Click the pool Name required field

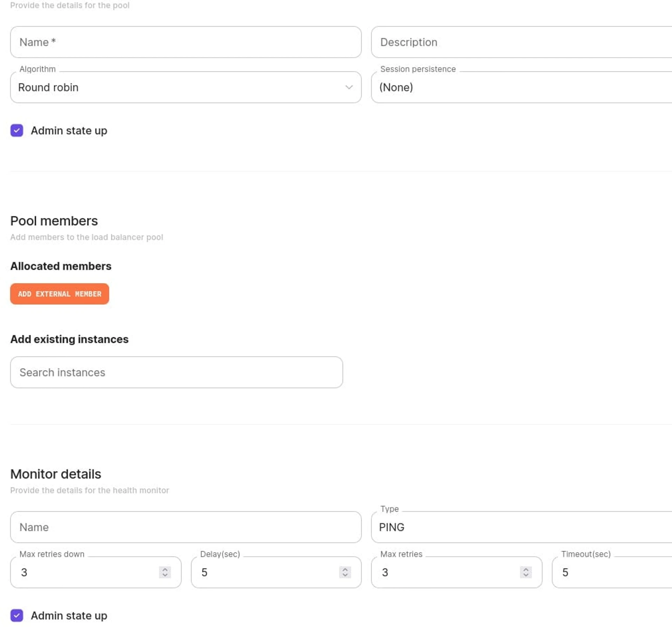185,42
